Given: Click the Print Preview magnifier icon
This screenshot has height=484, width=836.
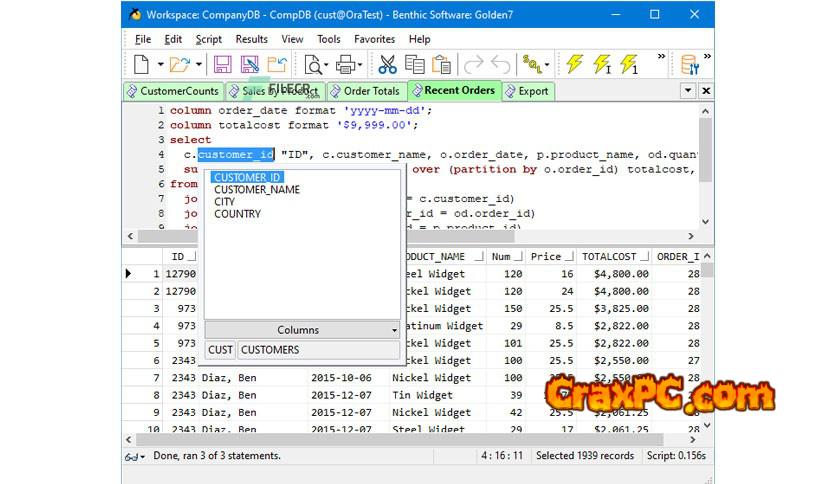Looking at the screenshot, I should (314, 65).
